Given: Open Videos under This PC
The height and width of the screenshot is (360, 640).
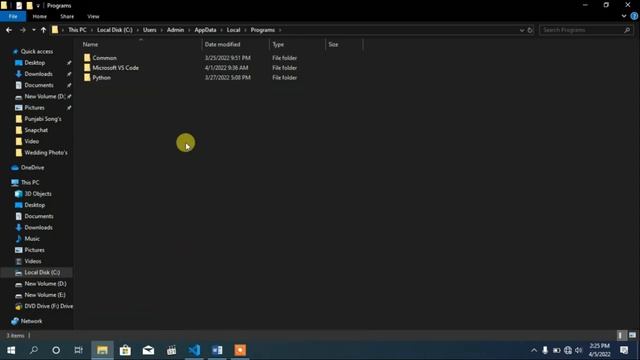Looking at the screenshot, I should [x=33, y=261].
